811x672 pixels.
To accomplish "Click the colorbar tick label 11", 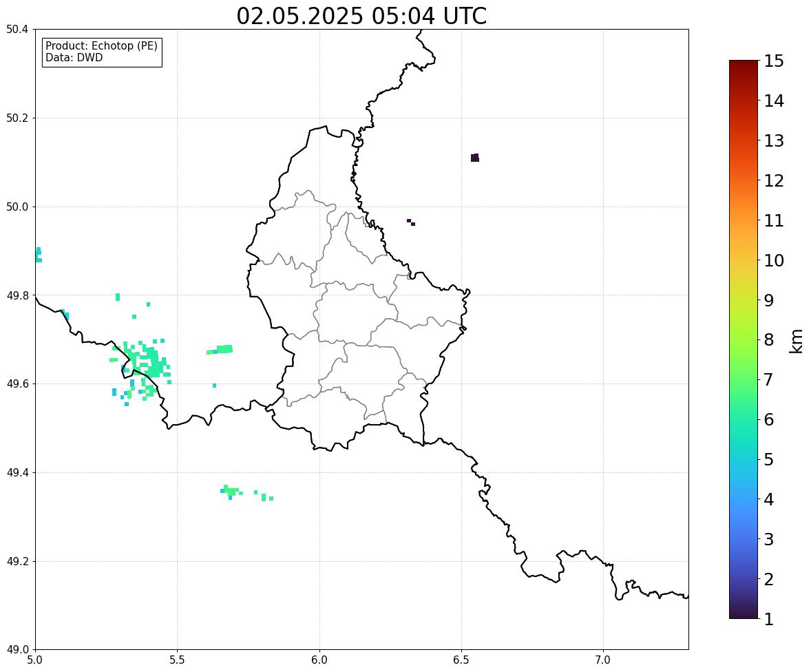I will [774, 220].
